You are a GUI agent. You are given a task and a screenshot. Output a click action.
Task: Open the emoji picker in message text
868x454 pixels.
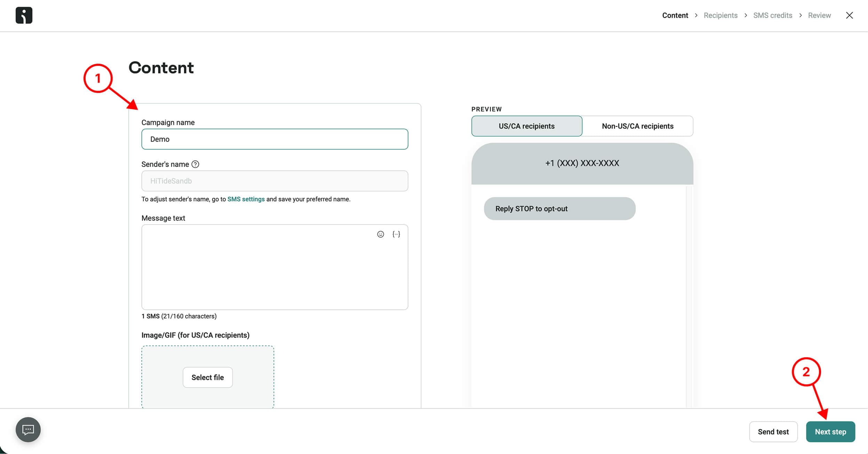coord(381,234)
